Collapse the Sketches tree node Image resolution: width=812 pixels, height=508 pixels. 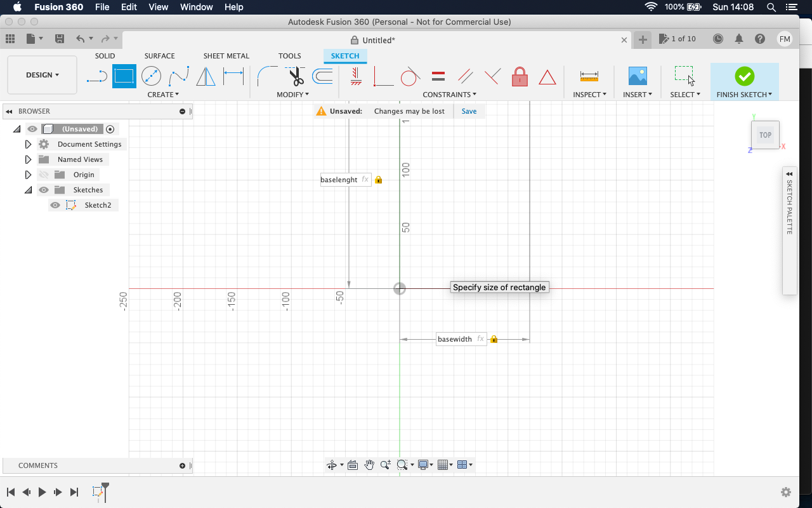28,190
